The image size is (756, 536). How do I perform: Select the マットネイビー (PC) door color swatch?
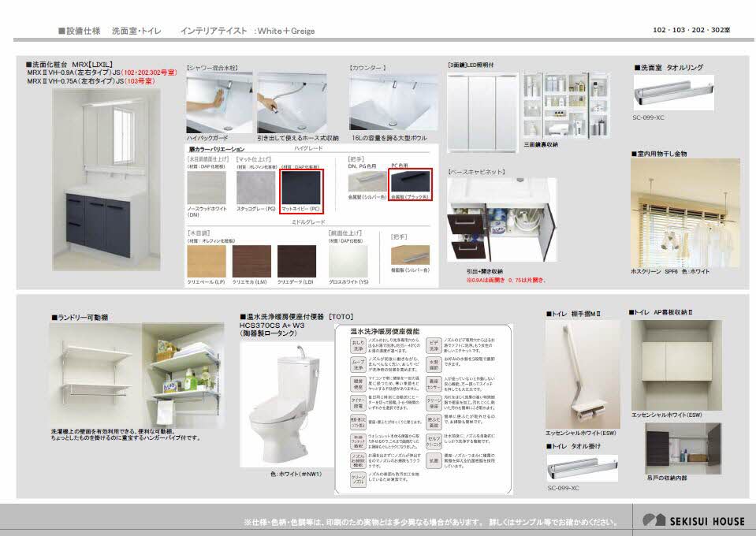pyautogui.click(x=301, y=187)
